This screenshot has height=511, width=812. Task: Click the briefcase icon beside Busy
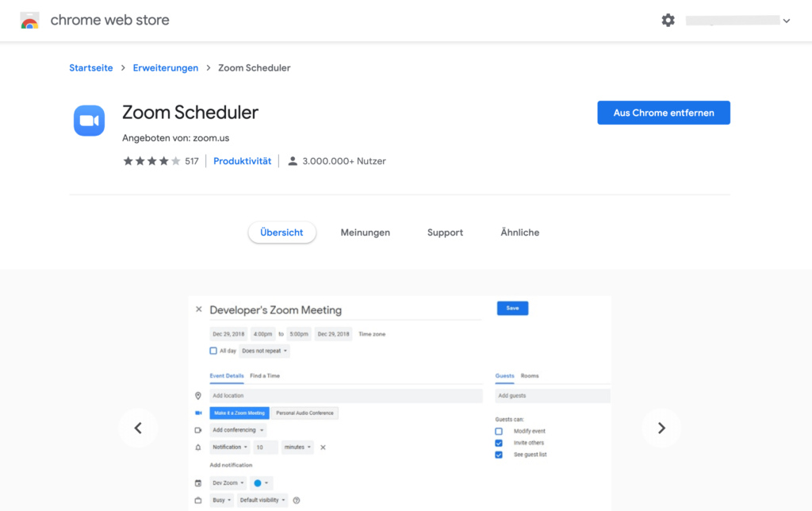(x=197, y=500)
